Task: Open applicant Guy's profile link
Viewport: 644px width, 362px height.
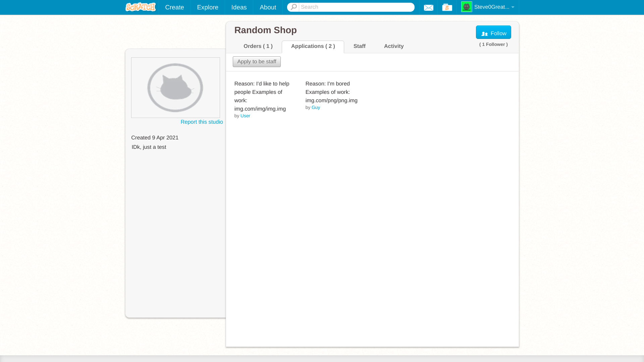Action: (x=316, y=107)
